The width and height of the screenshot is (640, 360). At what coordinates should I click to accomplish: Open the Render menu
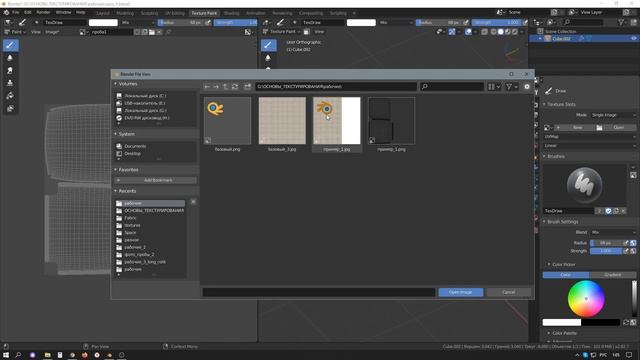[43, 13]
